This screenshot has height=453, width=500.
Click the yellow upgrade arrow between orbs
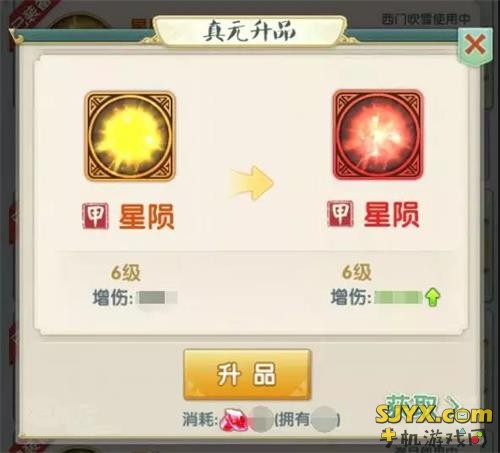coord(252,183)
